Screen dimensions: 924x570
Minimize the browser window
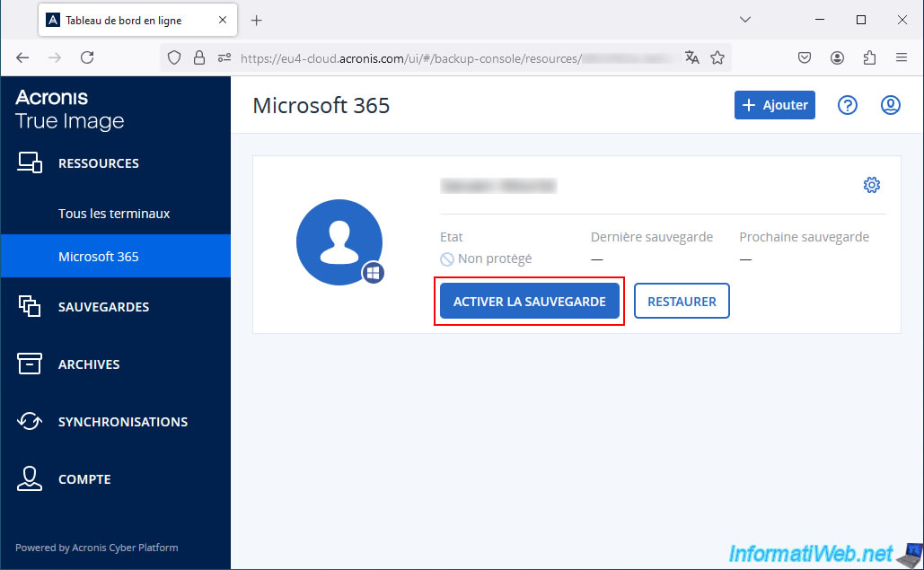point(819,20)
